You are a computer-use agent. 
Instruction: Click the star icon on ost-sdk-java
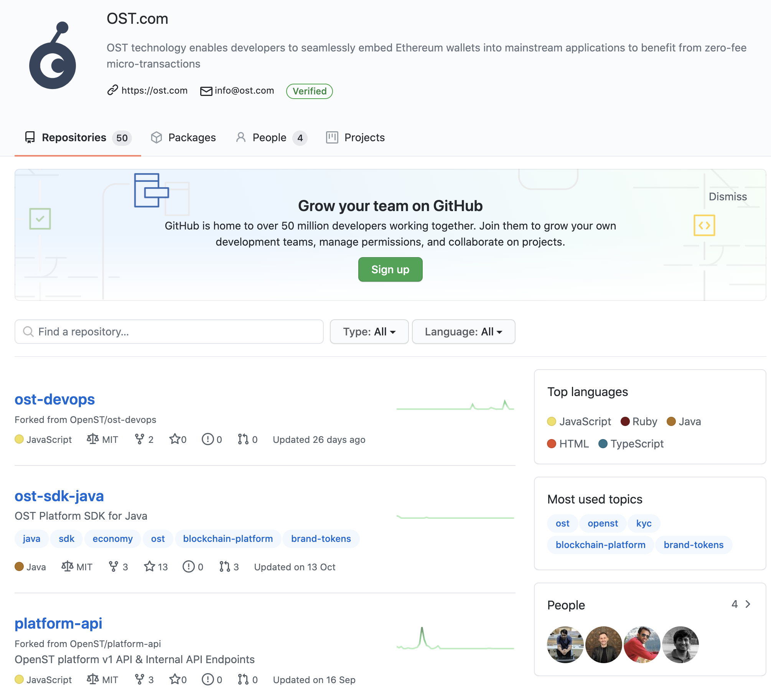tap(149, 566)
